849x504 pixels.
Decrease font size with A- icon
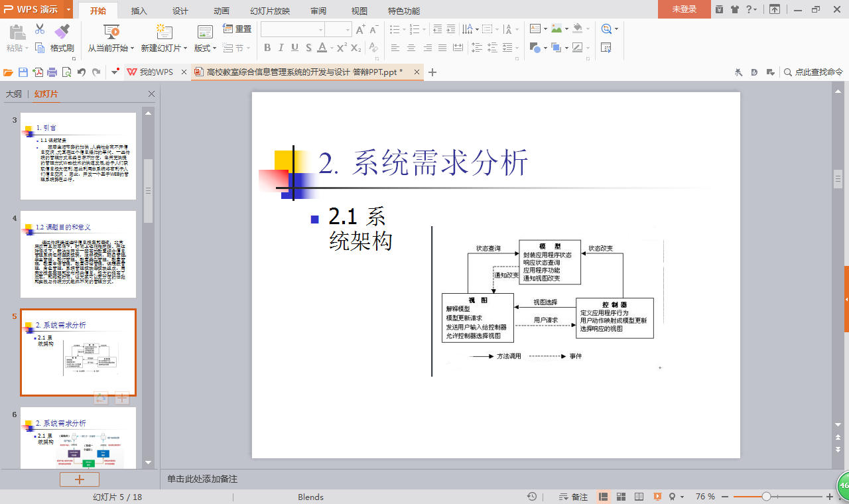pos(374,29)
